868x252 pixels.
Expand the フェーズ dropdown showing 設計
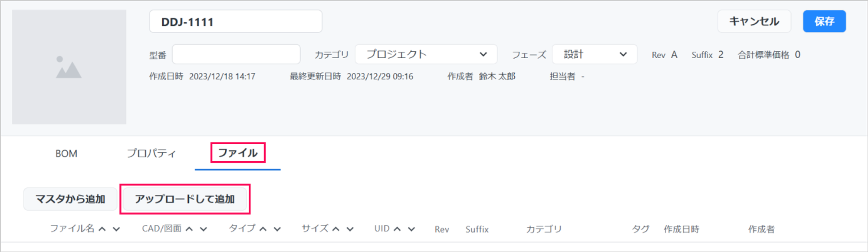click(x=594, y=54)
